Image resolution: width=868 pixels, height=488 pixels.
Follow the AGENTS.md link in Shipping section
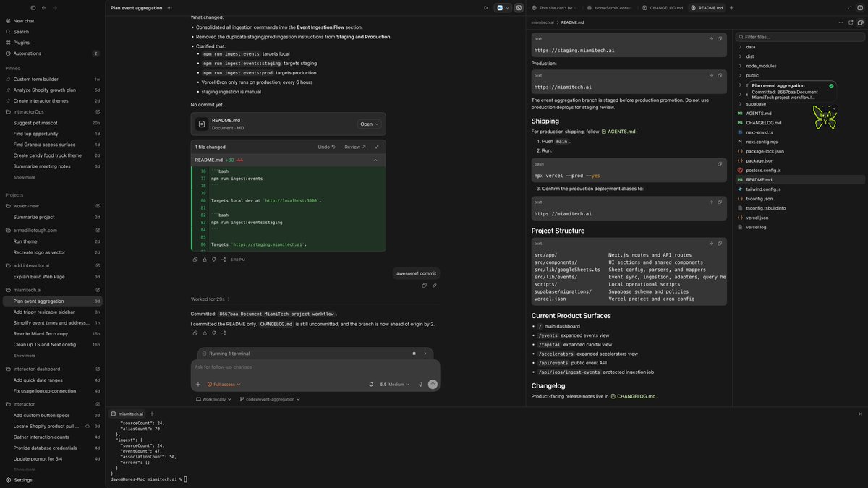tap(618, 132)
